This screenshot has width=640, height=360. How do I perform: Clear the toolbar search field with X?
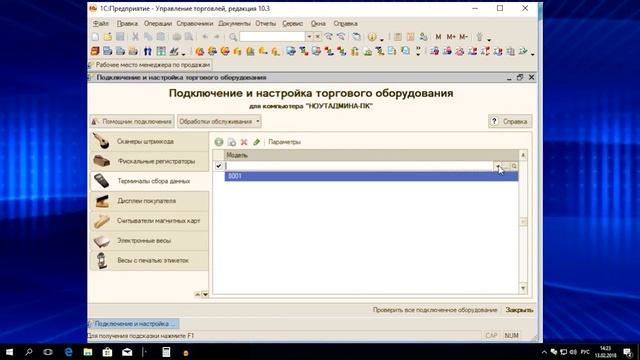(x=317, y=37)
